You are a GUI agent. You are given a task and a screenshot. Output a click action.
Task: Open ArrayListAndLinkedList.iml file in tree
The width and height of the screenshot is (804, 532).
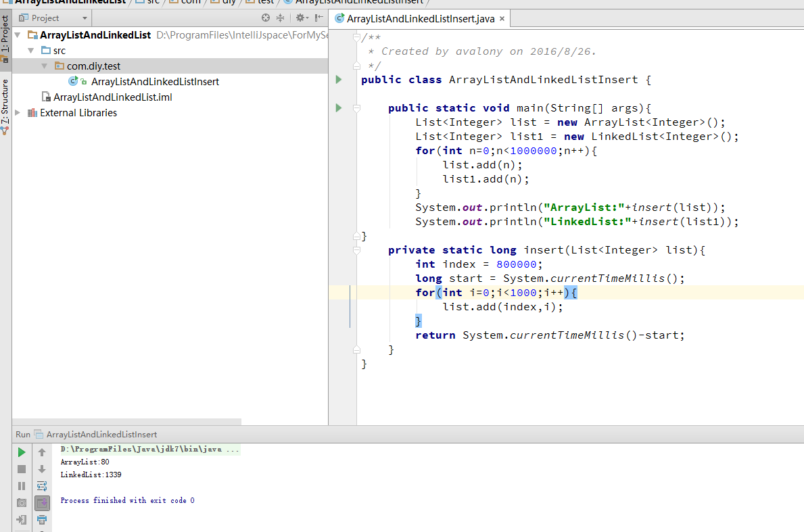click(x=112, y=97)
